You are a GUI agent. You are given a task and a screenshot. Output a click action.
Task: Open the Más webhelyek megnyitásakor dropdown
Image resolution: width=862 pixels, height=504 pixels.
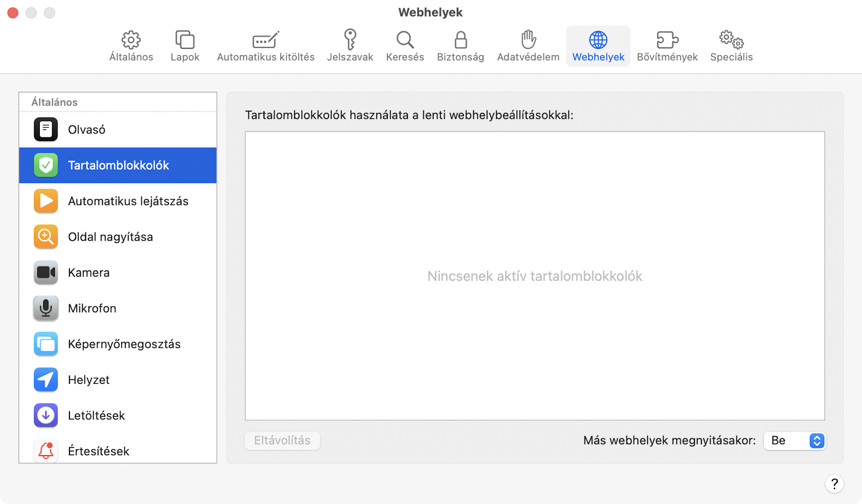click(795, 440)
